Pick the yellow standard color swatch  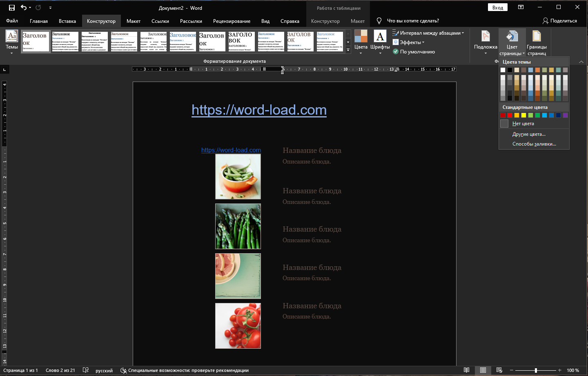point(523,115)
